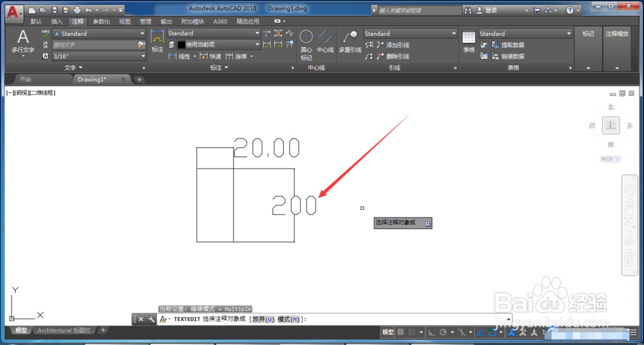644x345 pixels.
Task: Switch to the 视图 ribbon tab
Action: 125,22
